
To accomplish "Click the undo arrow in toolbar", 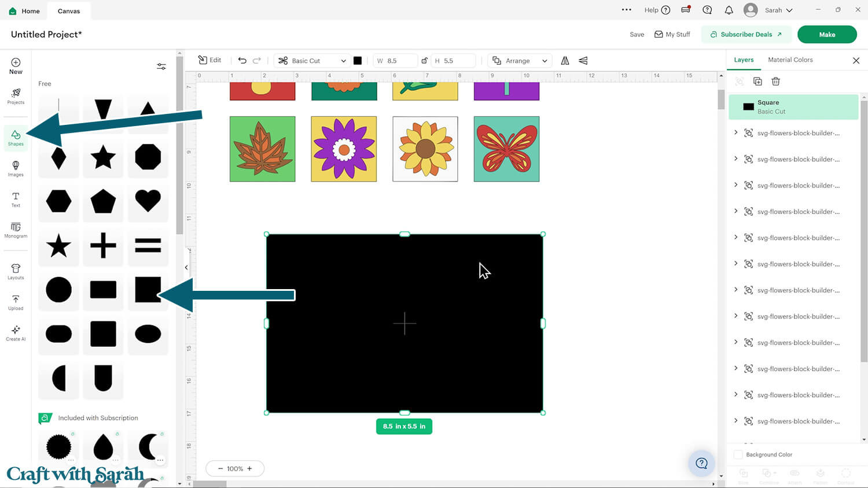I will [242, 61].
